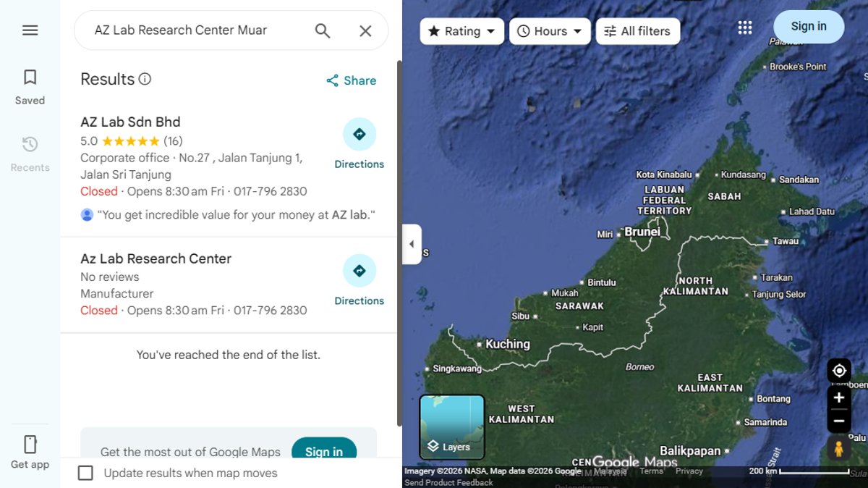Click the Miri map label

point(605,235)
